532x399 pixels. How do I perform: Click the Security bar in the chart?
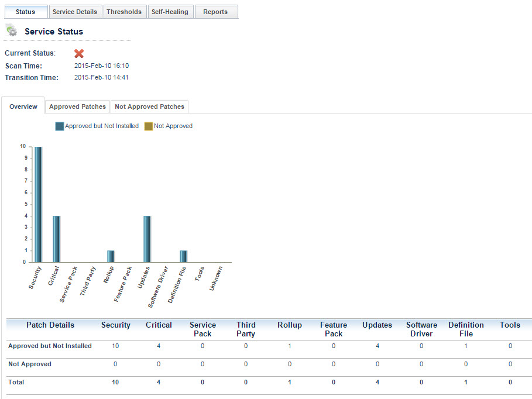coord(38,204)
